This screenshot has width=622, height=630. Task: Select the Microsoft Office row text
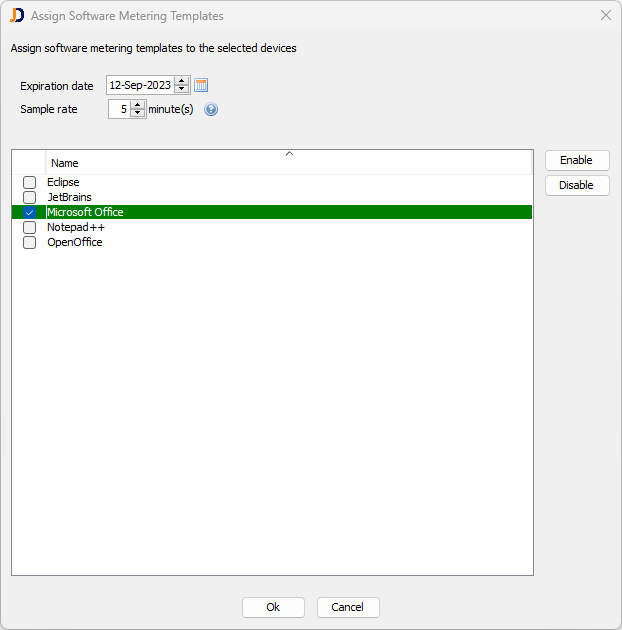point(85,212)
